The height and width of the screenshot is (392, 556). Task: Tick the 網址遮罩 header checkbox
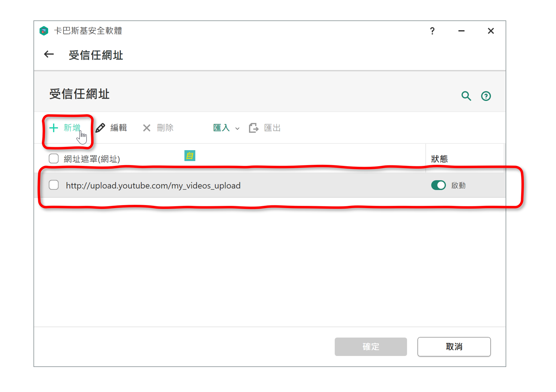[x=54, y=159]
